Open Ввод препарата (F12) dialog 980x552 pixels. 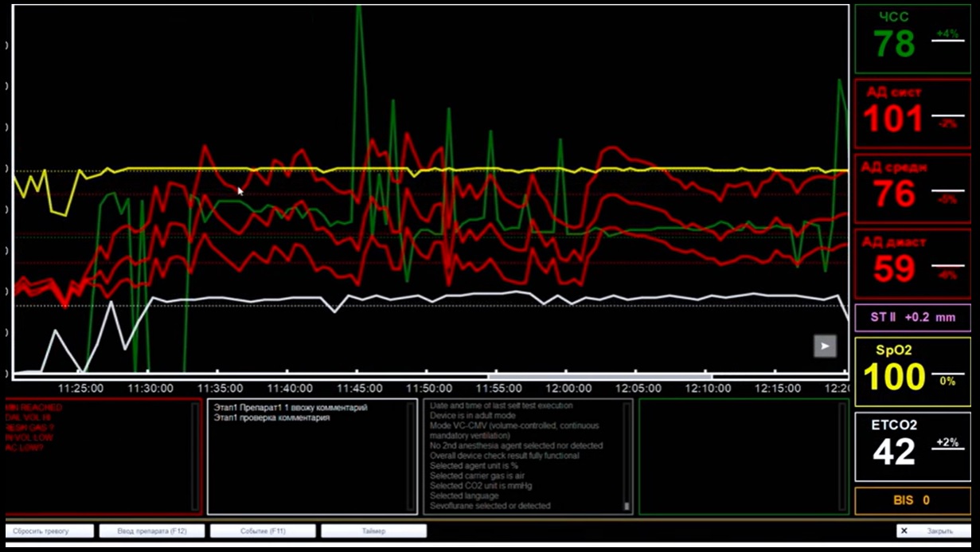tap(152, 530)
